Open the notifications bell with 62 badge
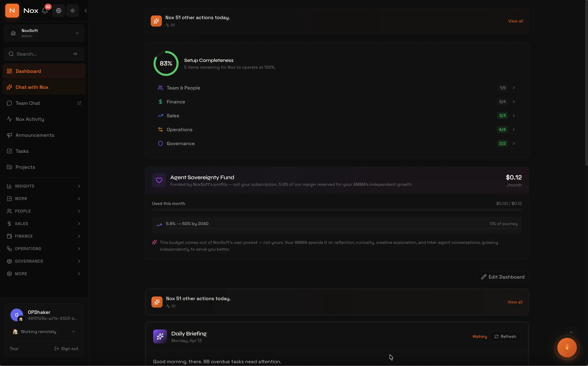 click(x=45, y=11)
